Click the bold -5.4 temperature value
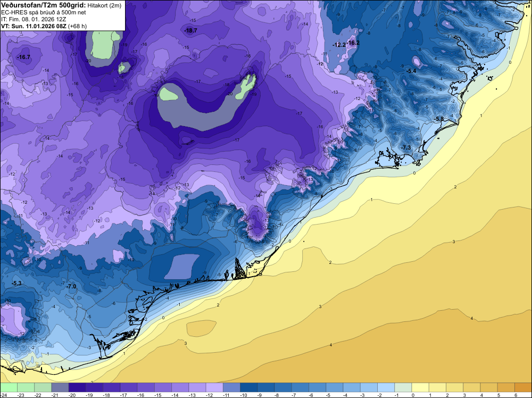 pos(411,71)
